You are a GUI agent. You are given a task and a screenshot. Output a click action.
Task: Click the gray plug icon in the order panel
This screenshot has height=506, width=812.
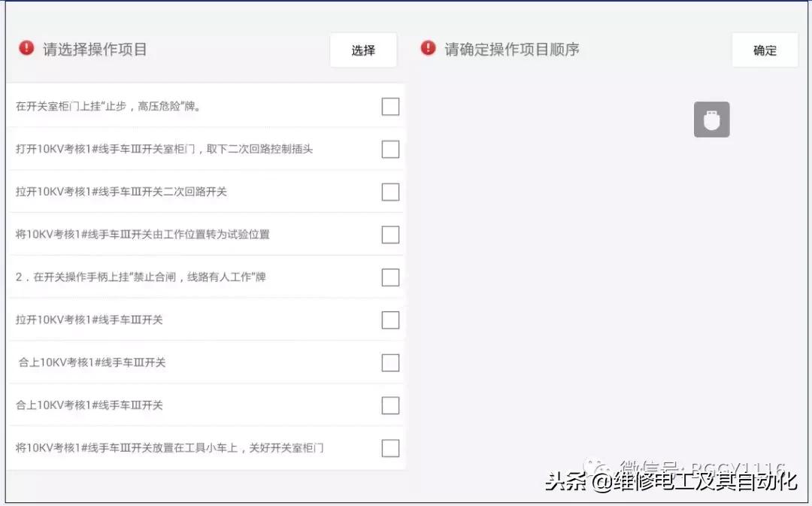pyautogui.click(x=711, y=119)
